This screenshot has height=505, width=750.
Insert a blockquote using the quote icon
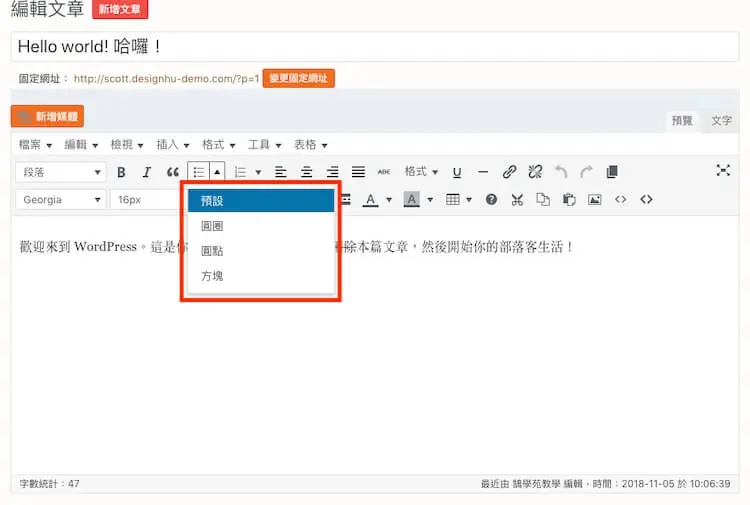coord(173,172)
